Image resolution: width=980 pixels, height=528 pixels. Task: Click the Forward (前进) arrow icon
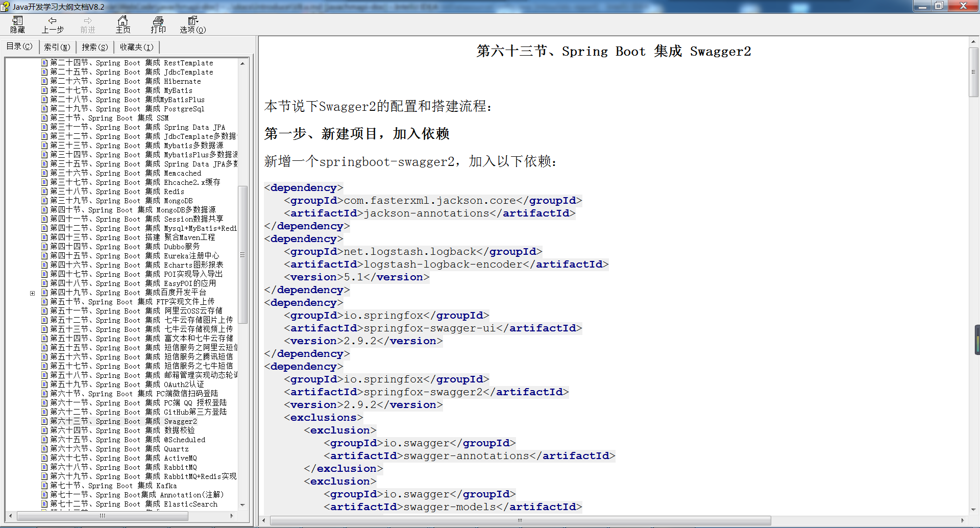click(88, 20)
